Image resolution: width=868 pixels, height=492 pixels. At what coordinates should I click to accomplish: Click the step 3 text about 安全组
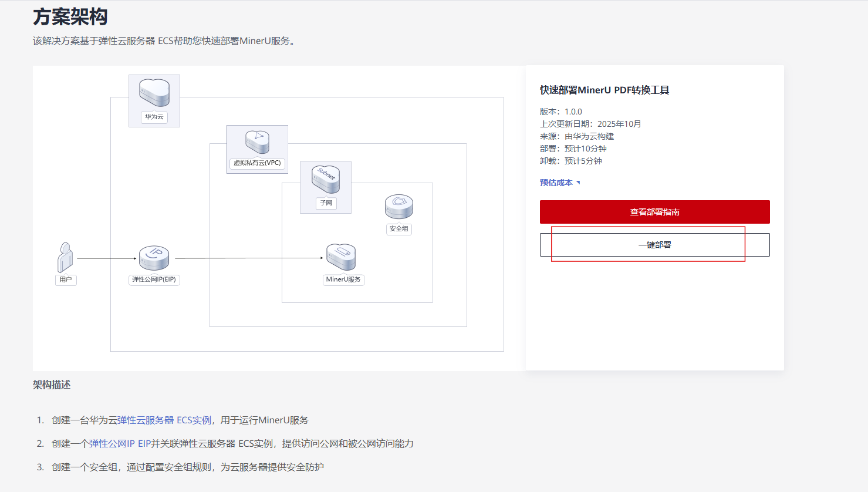[188, 467]
